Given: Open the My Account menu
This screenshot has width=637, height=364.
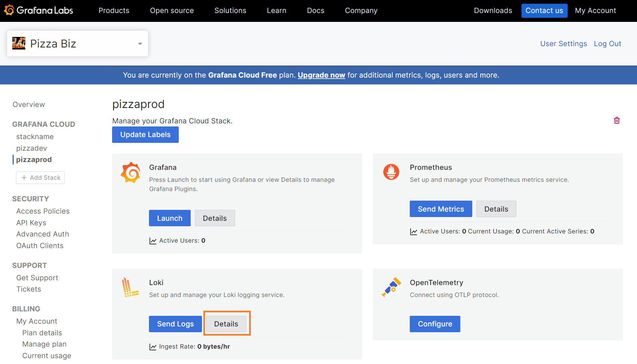Looking at the screenshot, I should point(595,11).
